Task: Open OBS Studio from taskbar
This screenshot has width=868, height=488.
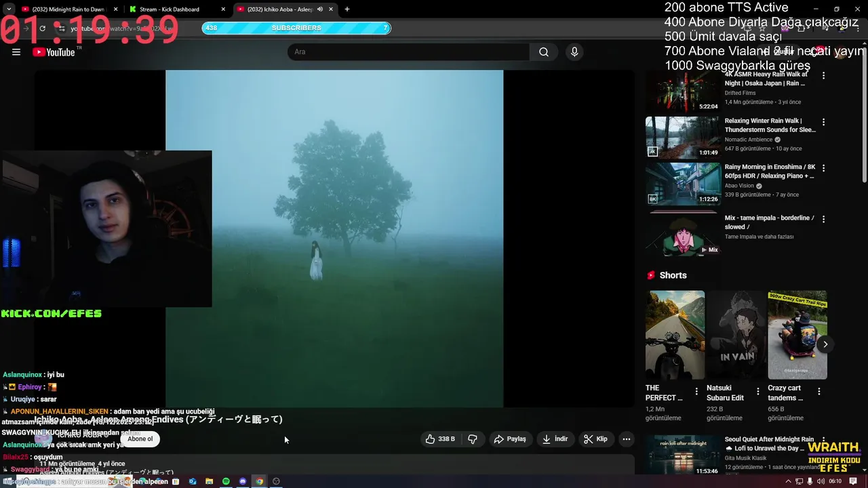Action: [276, 481]
